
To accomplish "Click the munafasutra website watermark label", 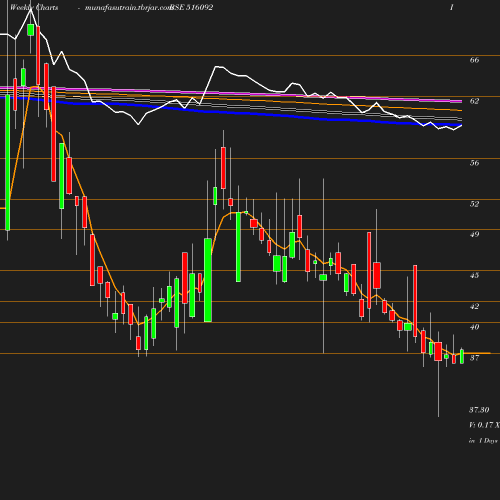I will click(x=128, y=8).
